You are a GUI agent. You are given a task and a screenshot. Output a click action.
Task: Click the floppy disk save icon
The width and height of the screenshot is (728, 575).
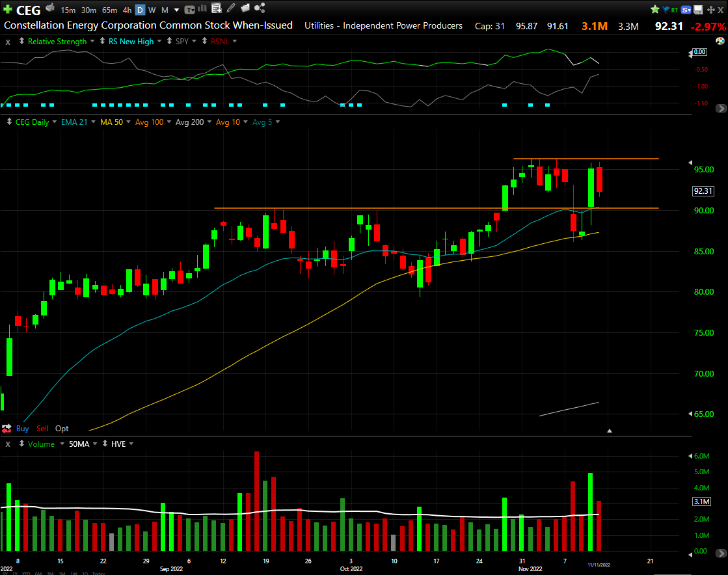tap(698, 10)
